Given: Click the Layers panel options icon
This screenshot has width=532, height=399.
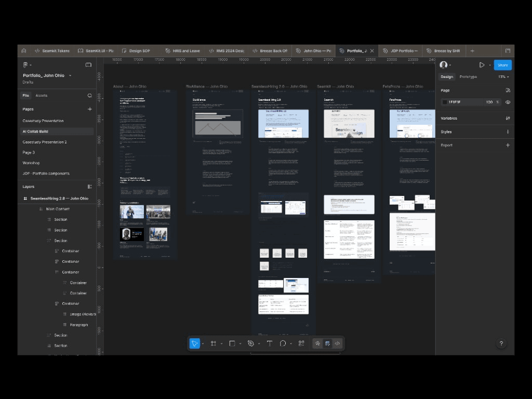Looking at the screenshot, I should (89, 187).
